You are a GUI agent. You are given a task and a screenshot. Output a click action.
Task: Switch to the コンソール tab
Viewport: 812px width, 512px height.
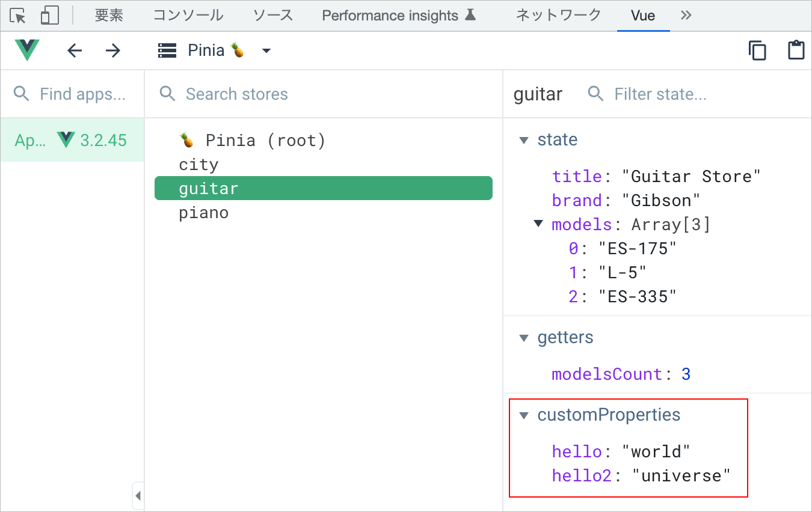[188, 16]
